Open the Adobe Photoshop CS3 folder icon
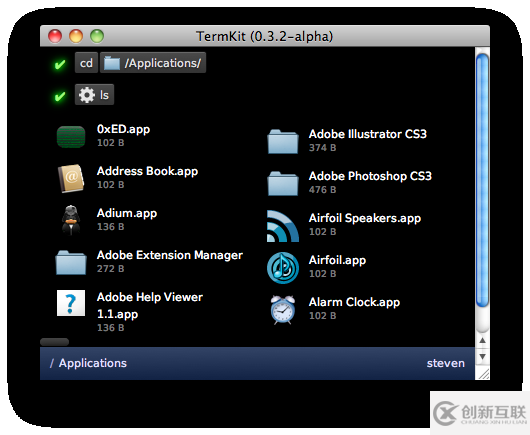 (x=283, y=184)
